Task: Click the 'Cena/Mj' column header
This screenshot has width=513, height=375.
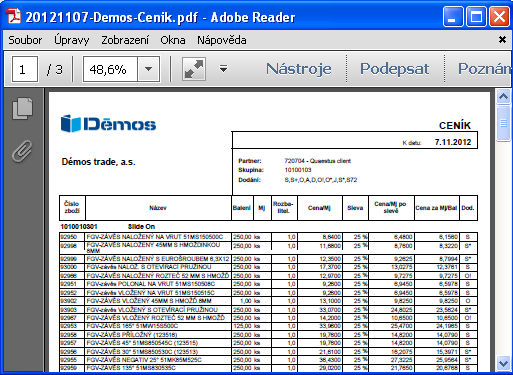Action: pos(319,208)
